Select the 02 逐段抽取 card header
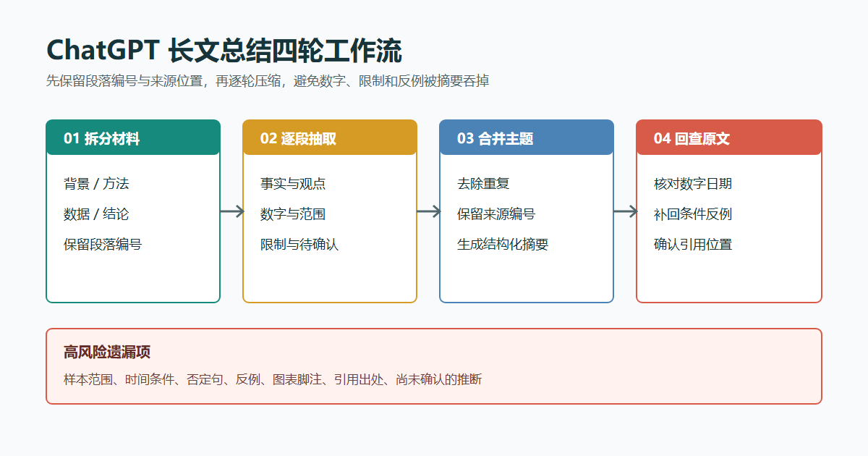Viewport: 868px width, 456px height. coord(330,138)
